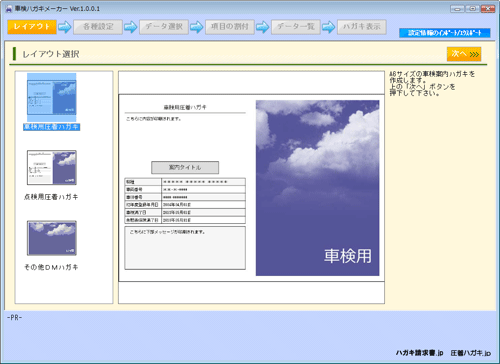Click the sky photo with 車検用 text
The height and width of the screenshot is (364, 500).
point(317,188)
